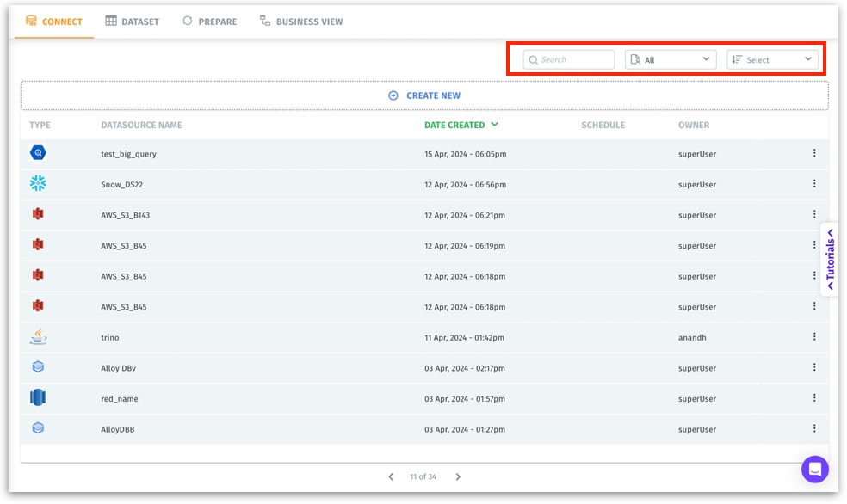
Task: Click the BigQuery icon for test_big_query
Action: click(38, 153)
